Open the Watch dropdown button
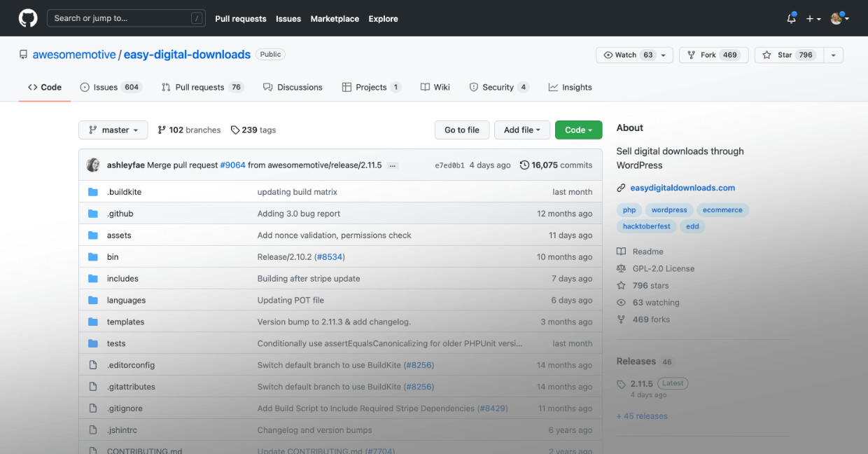This screenshot has width=868, height=454. [x=634, y=55]
